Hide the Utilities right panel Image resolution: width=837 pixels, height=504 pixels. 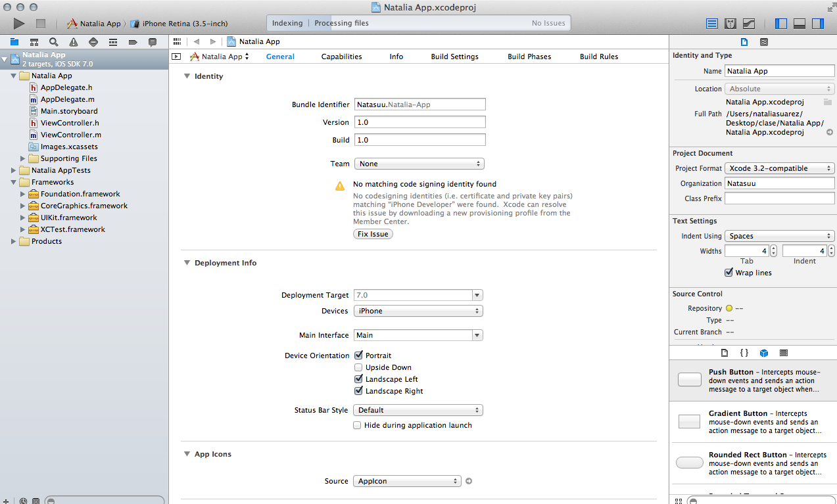click(817, 24)
